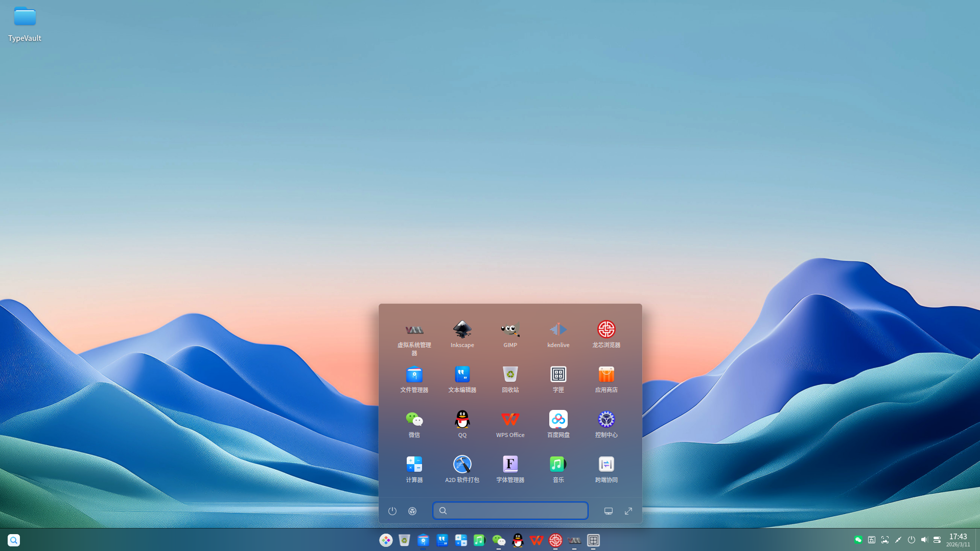This screenshot has height=551, width=980.
Task: Open 控制中心 from the launcher grid
Action: tap(606, 424)
